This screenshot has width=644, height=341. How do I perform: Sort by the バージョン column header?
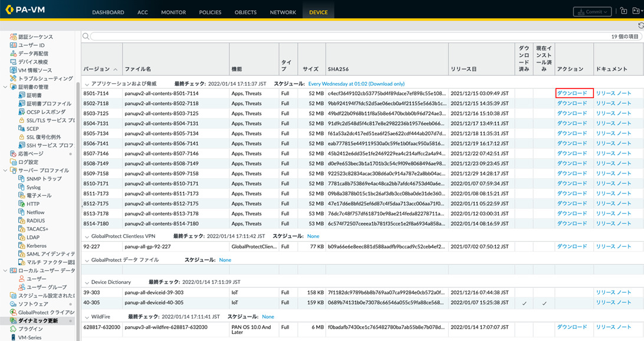click(x=102, y=60)
